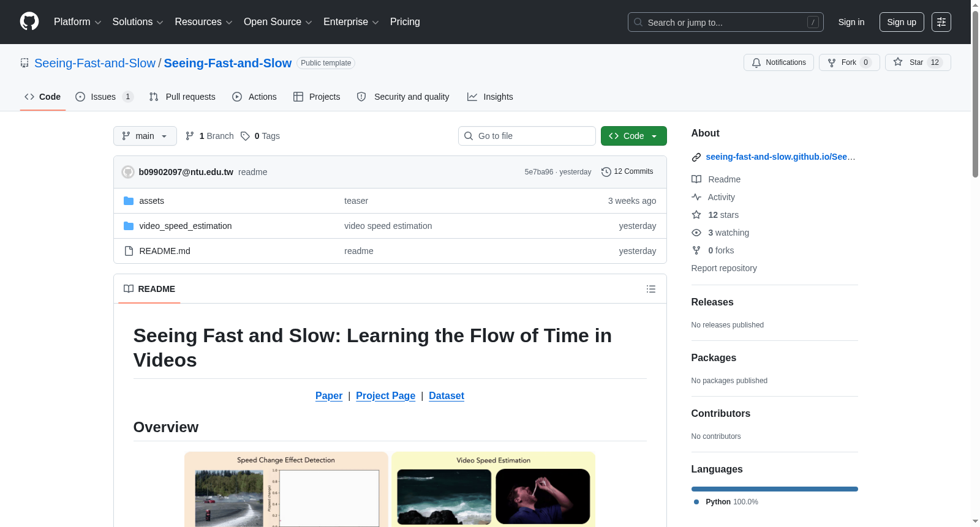This screenshot has width=980, height=527.
Task: Expand the Resources menu
Action: pyautogui.click(x=203, y=22)
